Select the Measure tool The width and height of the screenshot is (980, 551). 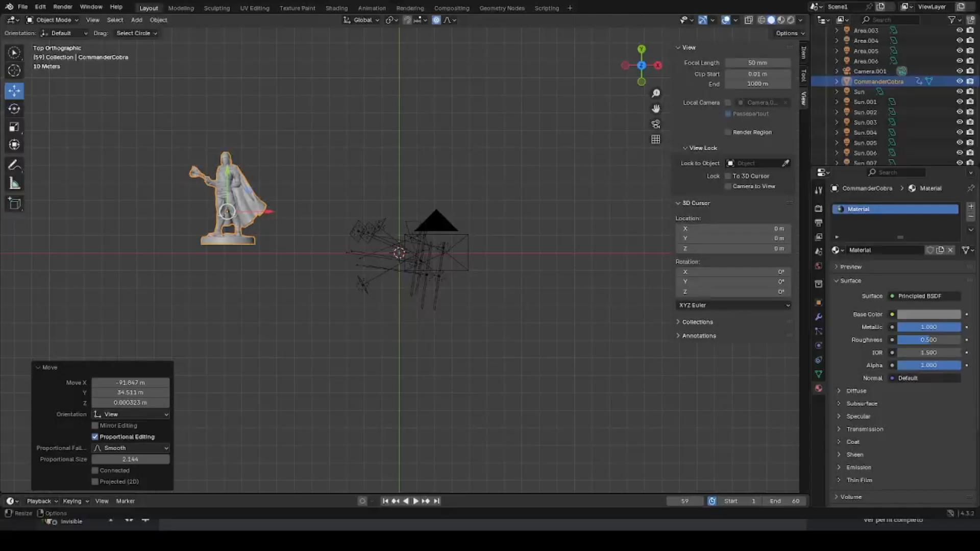tap(14, 184)
